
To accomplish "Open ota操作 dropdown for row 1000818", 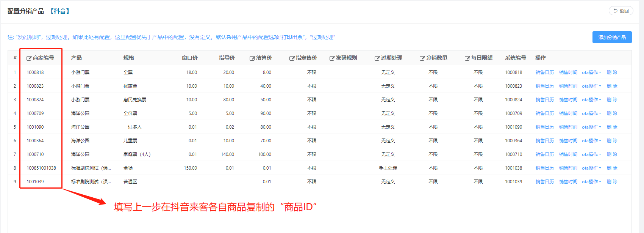I will pos(591,72).
